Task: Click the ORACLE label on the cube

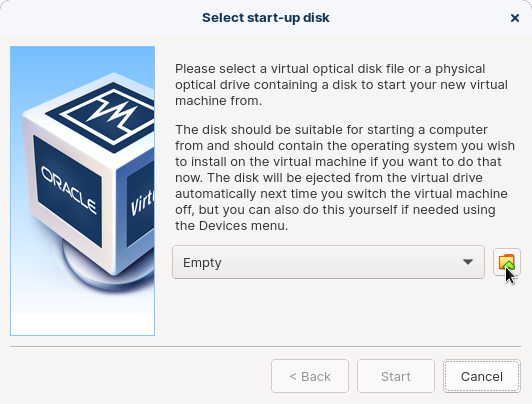Action: (69, 190)
